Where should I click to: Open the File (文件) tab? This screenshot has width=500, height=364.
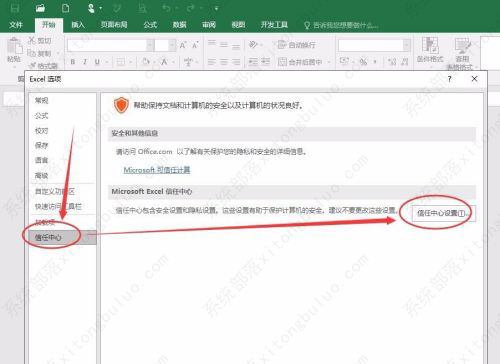coord(16,25)
